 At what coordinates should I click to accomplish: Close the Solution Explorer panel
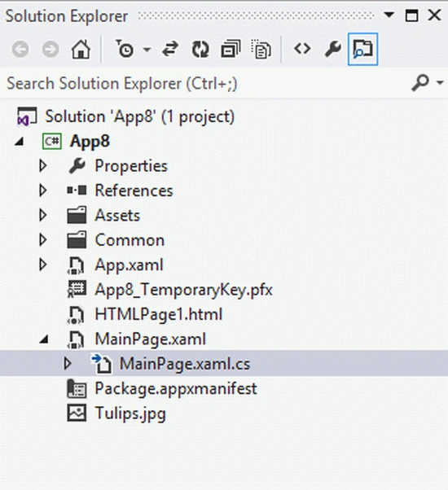click(x=434, y=15)
